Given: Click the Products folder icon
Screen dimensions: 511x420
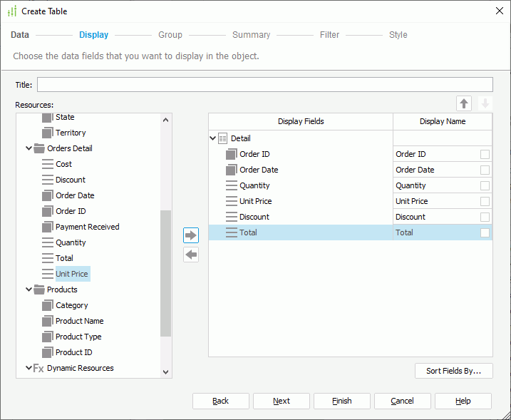Looking at the screenshot, I should [39, 290].
